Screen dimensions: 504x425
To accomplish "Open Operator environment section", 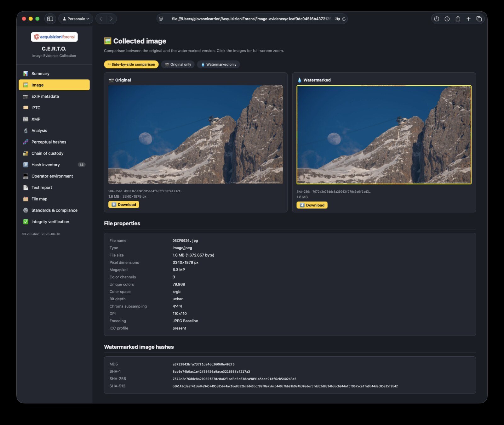I will (x=54, y=176).
